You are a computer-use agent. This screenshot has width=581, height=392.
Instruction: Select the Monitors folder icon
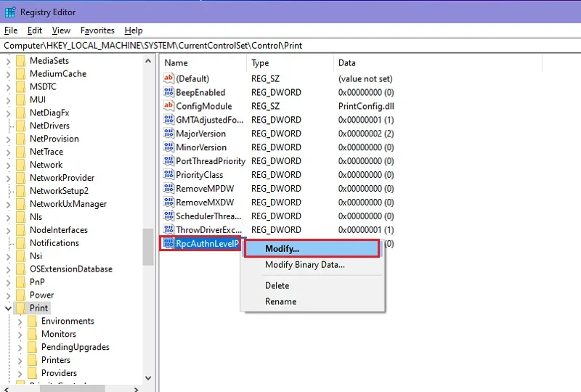(33, 334)
